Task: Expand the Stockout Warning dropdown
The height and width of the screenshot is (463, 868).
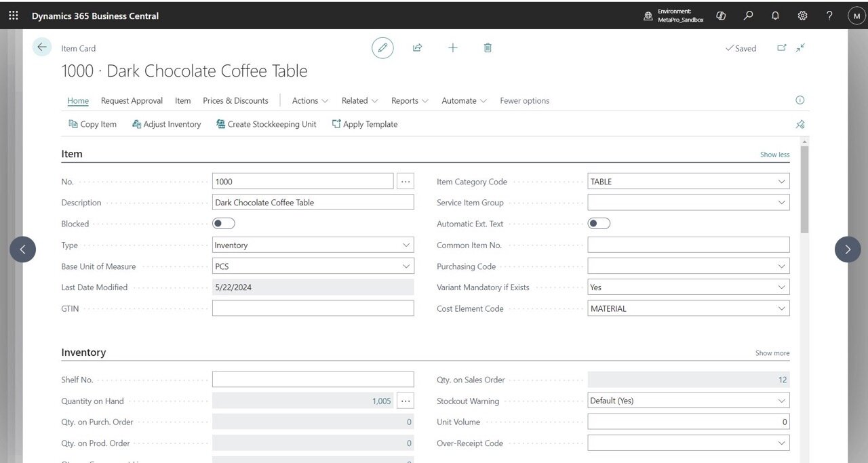Action: point(782,401)
